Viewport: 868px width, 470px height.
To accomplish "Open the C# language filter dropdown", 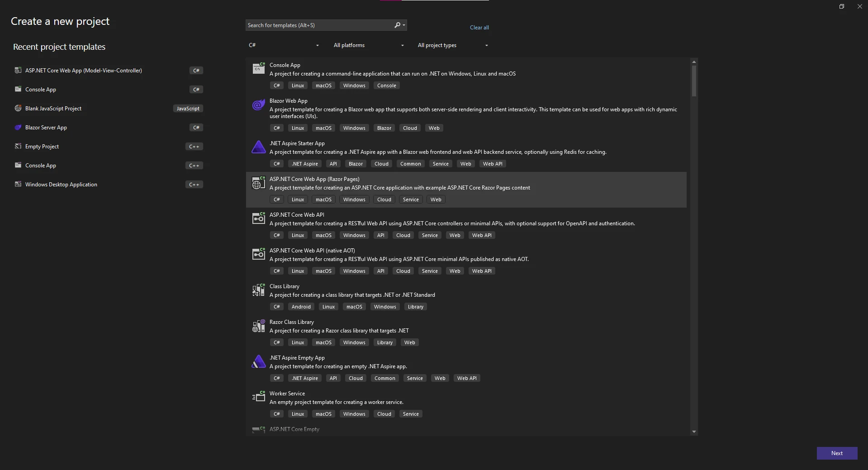I will [x=284, y=45].
